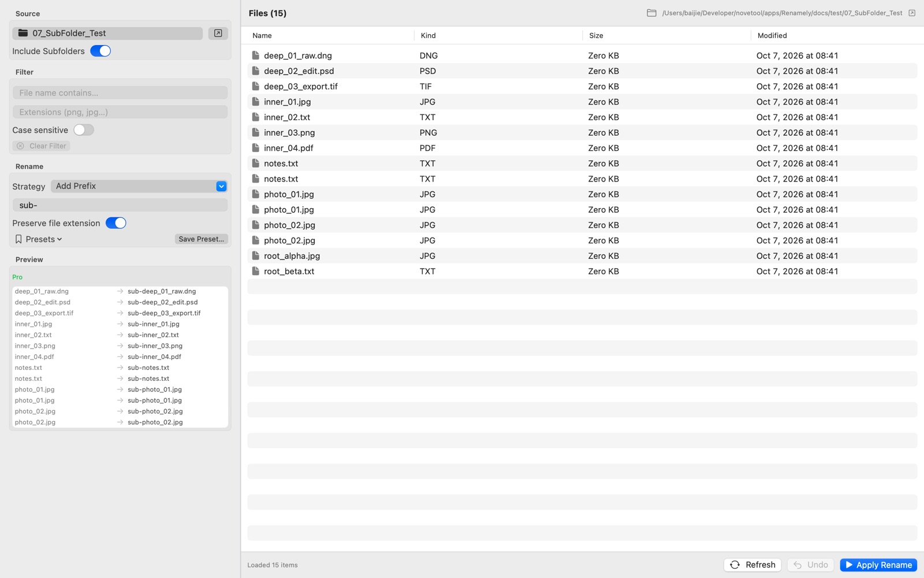Click the folder icon before 07_SubFolder_Test
This screenshot has height=578, width=924.
pos(23,33)
